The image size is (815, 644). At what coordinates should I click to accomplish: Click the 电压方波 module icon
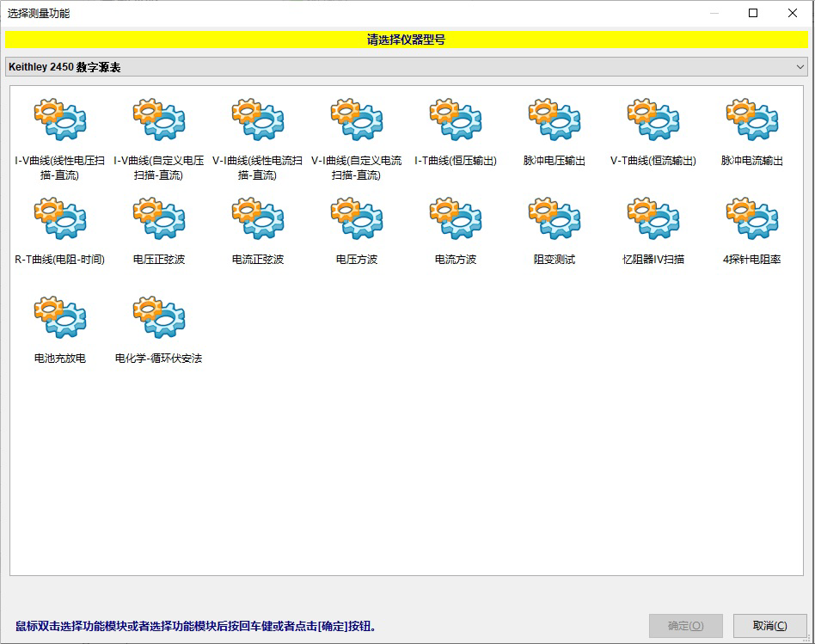tap(357, 219)
